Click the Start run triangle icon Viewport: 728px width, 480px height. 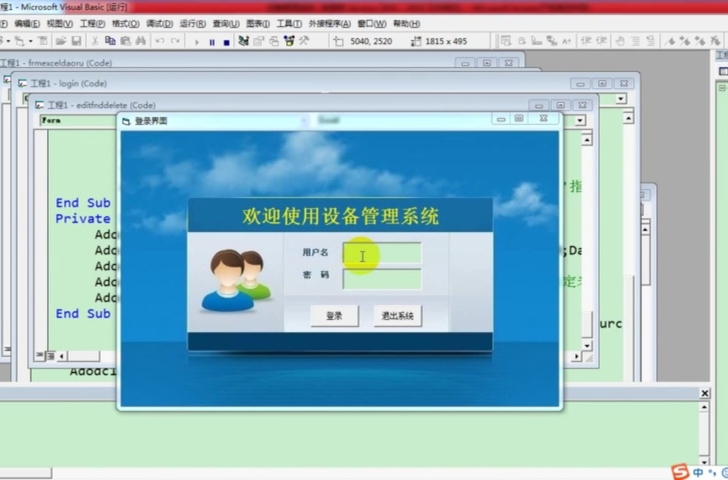point(197,42)
